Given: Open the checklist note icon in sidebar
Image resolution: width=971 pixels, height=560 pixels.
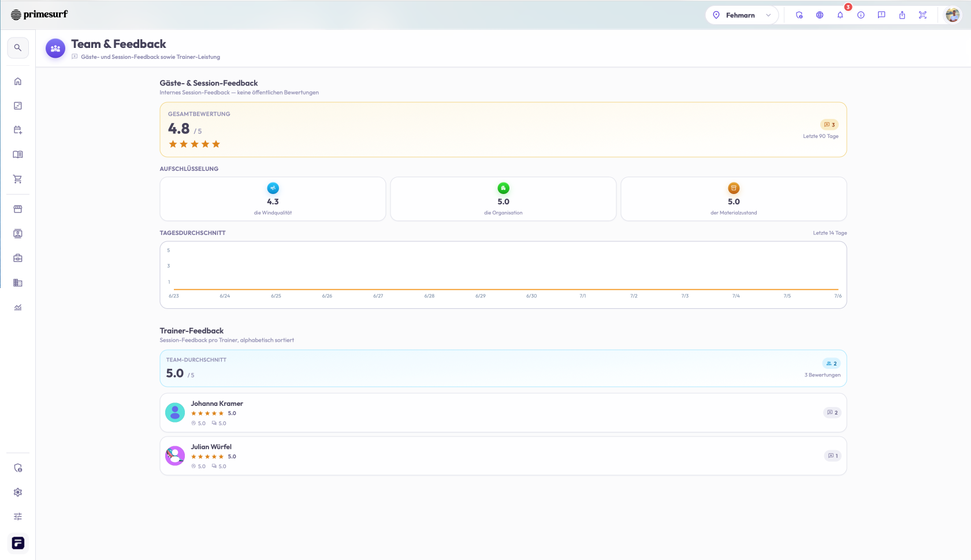Looking at the screenshot, I should point(18,106).
